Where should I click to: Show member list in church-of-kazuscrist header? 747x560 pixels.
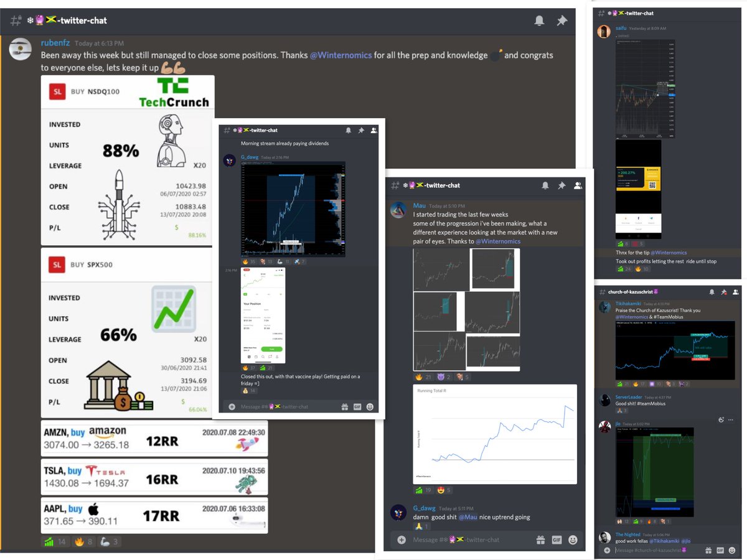[x=735, y=292]
